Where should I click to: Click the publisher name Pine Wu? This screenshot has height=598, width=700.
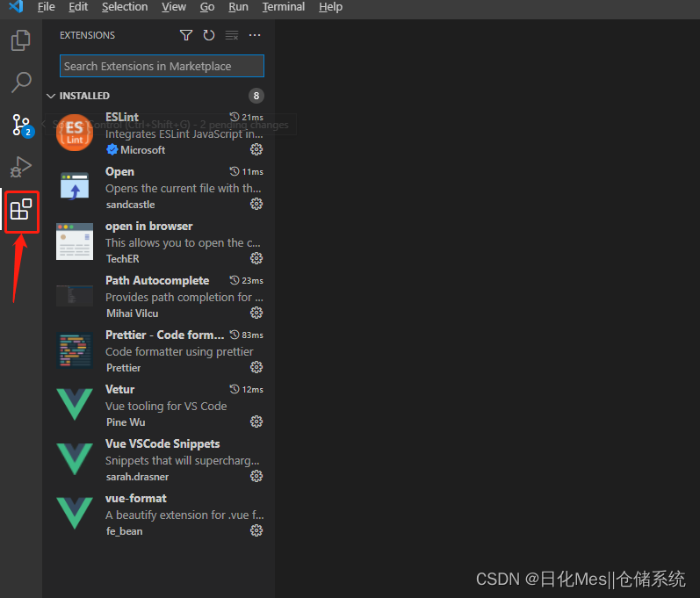pos(126,422)
